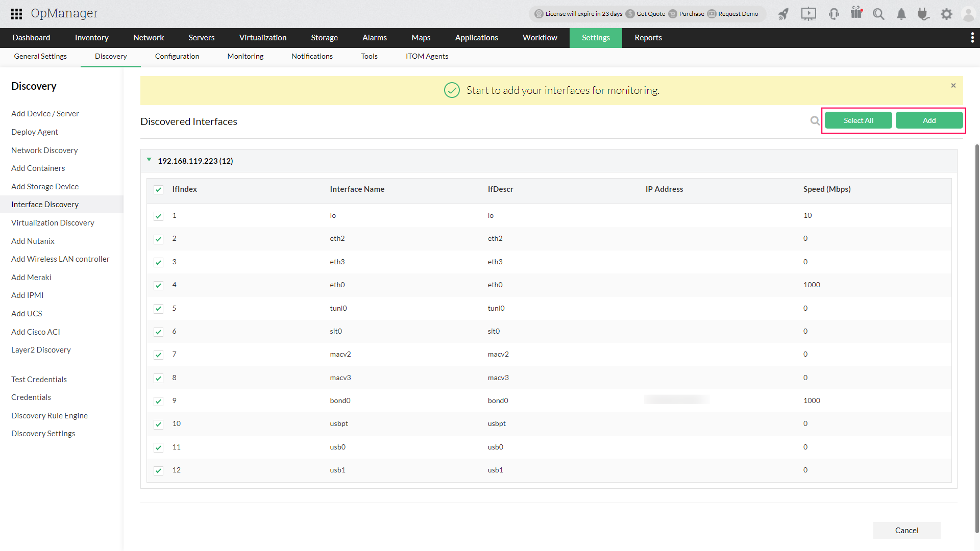Click the green Add button

[x=929, y=120]
